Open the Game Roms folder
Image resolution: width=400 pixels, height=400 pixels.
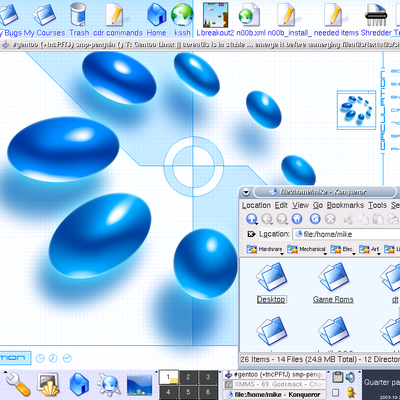(333, 283)
